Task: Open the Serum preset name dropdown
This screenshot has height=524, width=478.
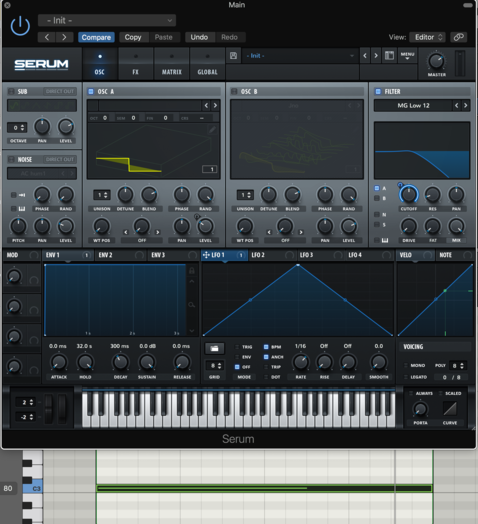Action: click(x=300, y=56)
